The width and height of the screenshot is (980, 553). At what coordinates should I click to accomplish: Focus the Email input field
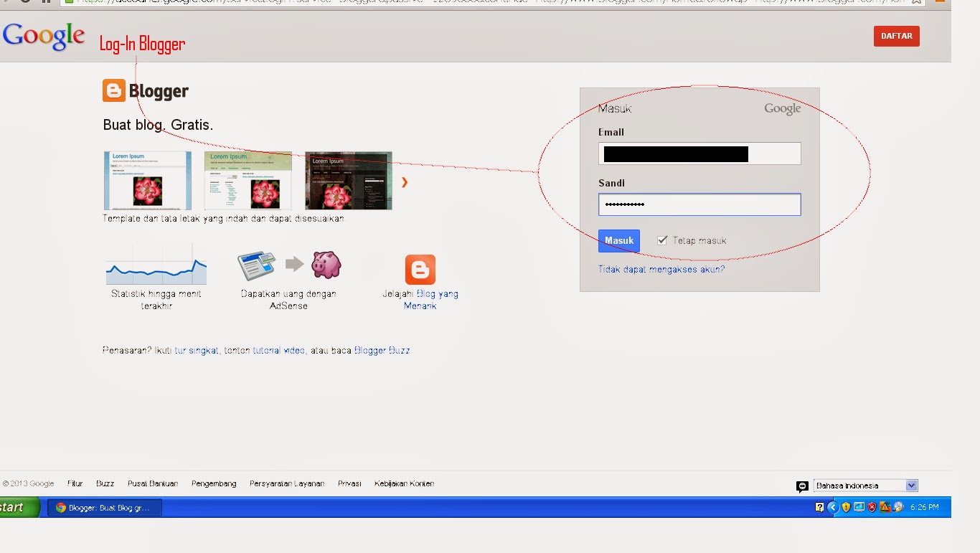(699, 153)
